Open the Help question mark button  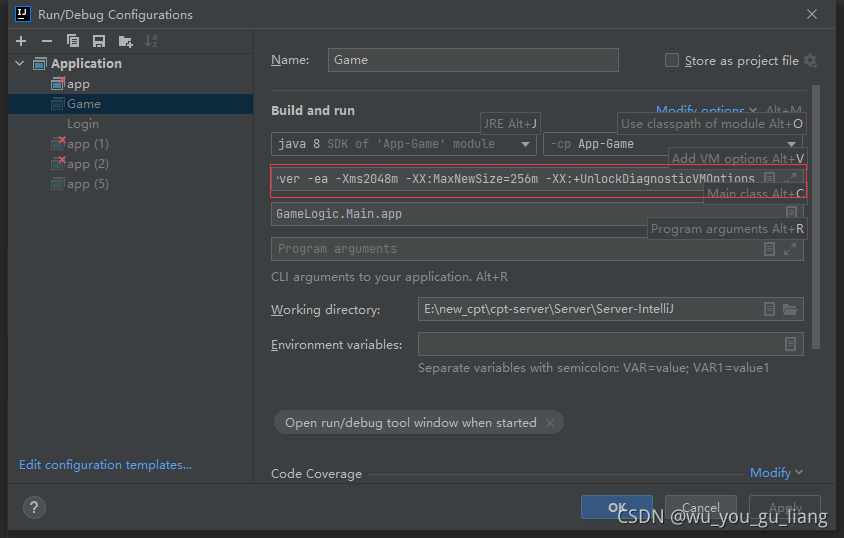[32, 508]
